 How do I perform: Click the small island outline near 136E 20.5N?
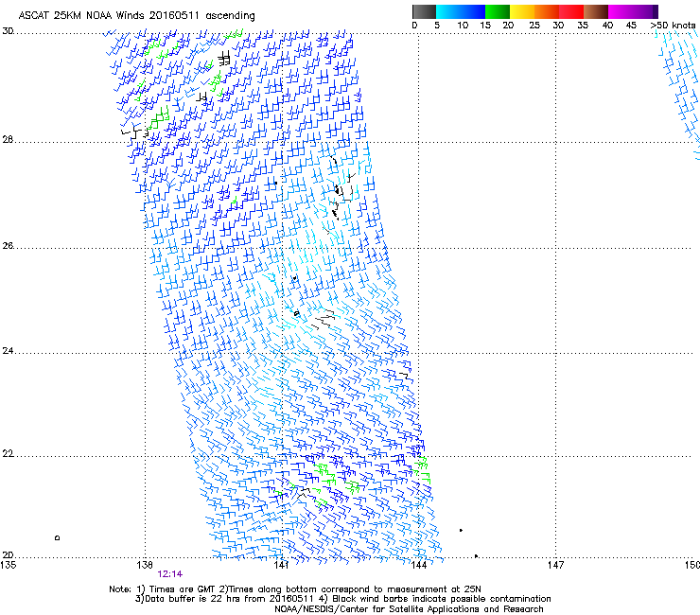coord(57,537)
